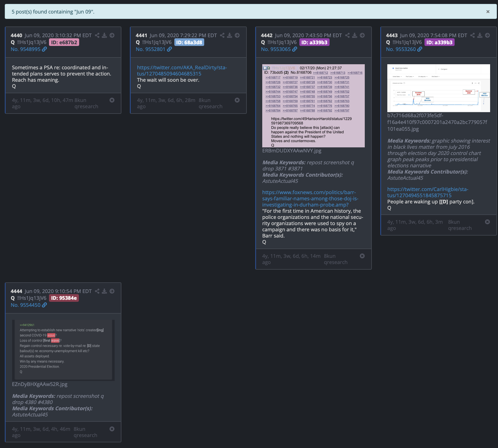Open post 4441 with arrow circle icon
The width and height of the screenshot is (498, 448).
coord(237,35)
